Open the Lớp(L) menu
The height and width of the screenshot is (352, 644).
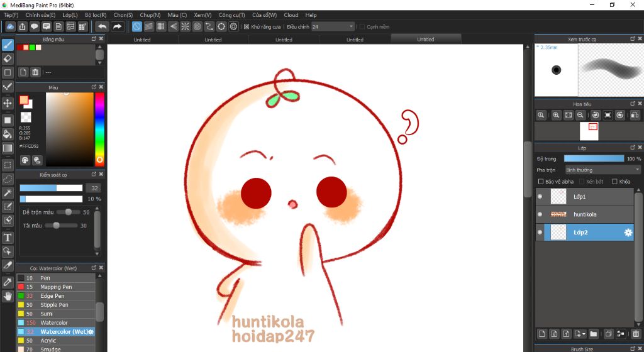coord(70,15)
